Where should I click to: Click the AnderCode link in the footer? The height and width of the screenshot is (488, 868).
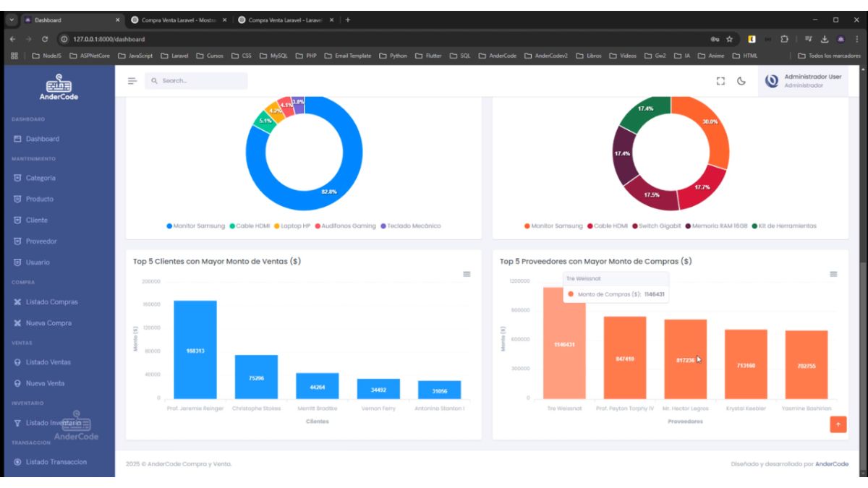click(832, 464)
